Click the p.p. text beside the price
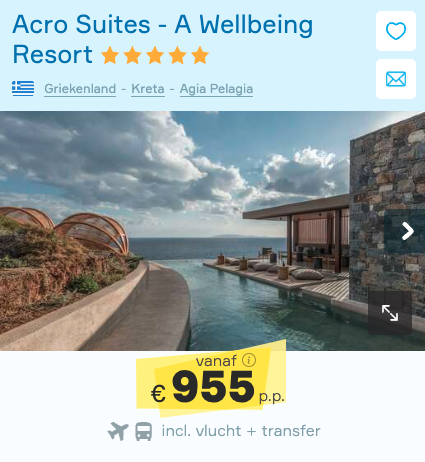This screenshot has width=425, height=462. click(272, 397)
